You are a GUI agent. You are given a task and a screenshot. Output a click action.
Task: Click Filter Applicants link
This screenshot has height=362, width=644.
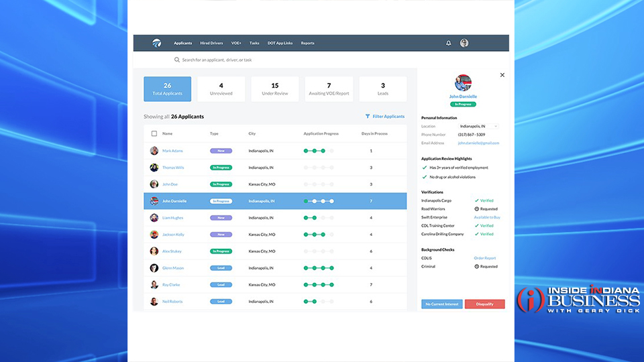click(x=388, y=117)
